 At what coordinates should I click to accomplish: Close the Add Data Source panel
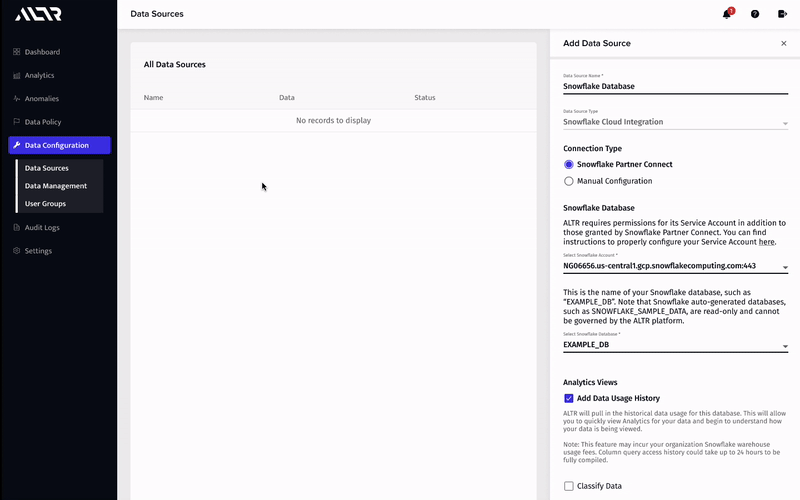(x=784, y=43)
